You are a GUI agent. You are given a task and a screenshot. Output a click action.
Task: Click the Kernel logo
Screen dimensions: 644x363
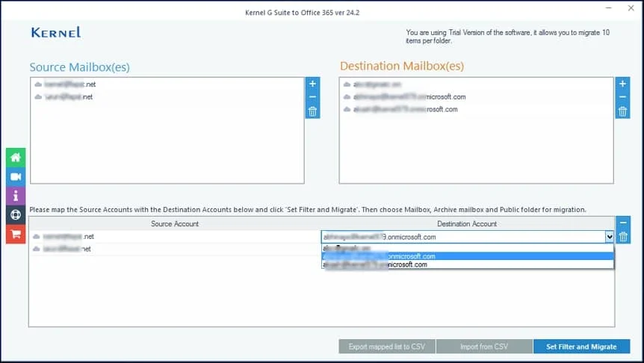click(x=56, y=32)
